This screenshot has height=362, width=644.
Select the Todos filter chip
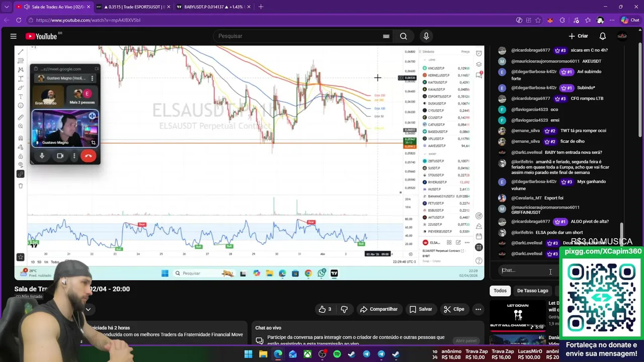(x=500, y=291)
